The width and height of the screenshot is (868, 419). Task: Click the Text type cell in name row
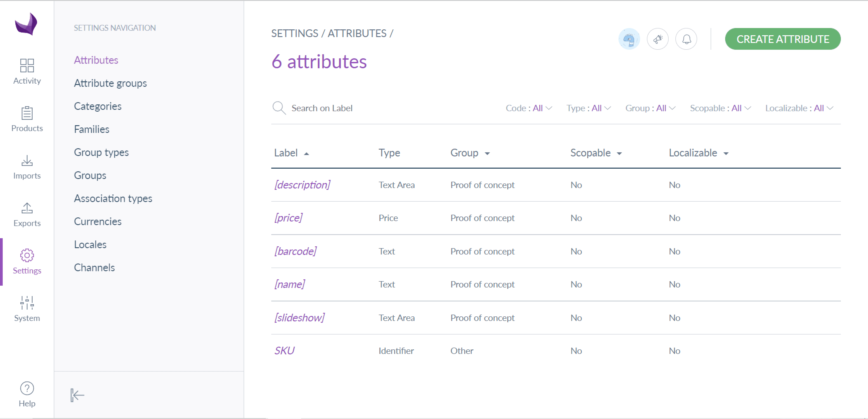[387, 284]
